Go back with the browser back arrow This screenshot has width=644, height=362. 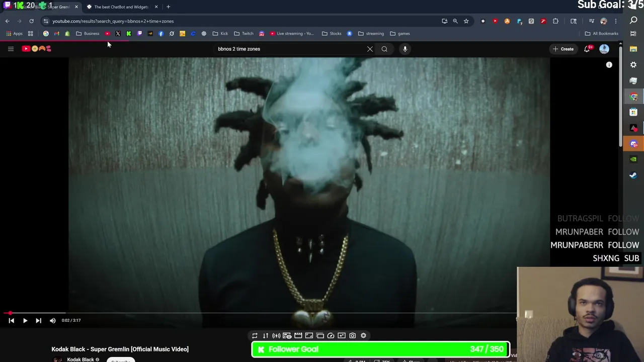click(7, 21)
